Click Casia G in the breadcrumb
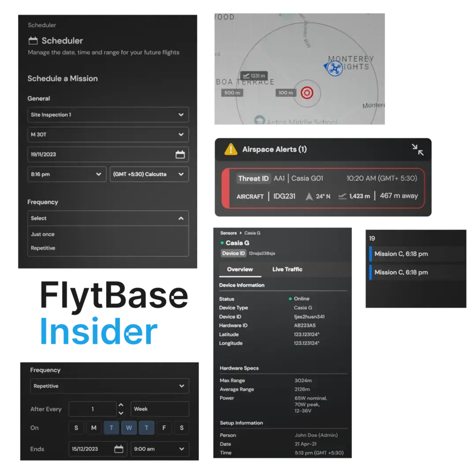The image size is (476, 476). pos(252,233)
